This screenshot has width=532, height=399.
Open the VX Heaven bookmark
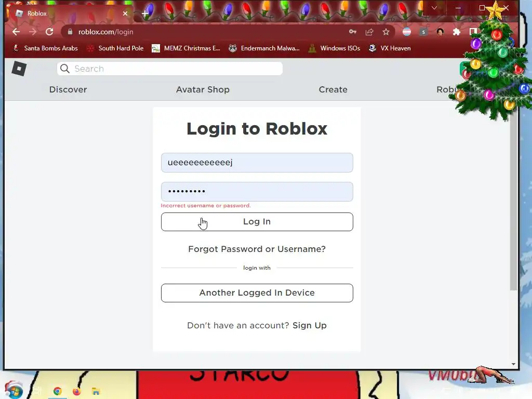coord(390,48)
